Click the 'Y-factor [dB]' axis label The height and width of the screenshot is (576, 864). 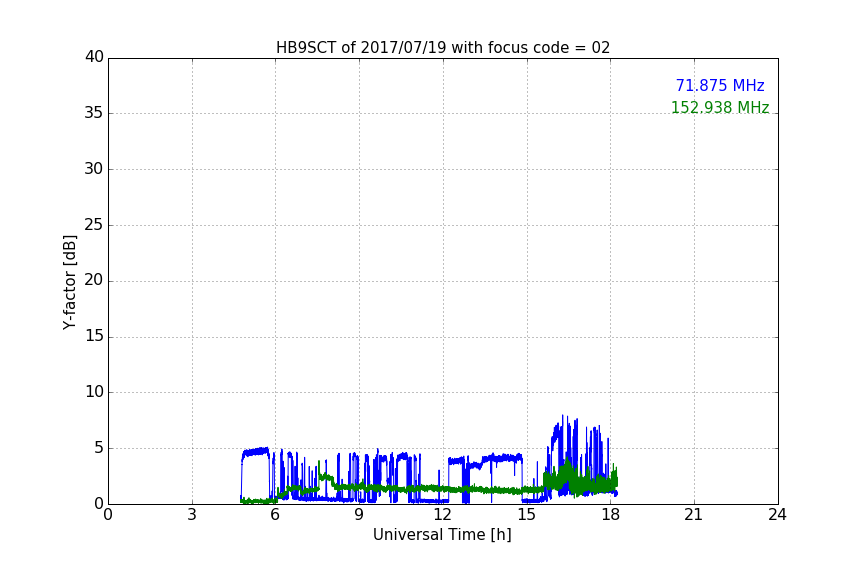(x=69, y=282)
